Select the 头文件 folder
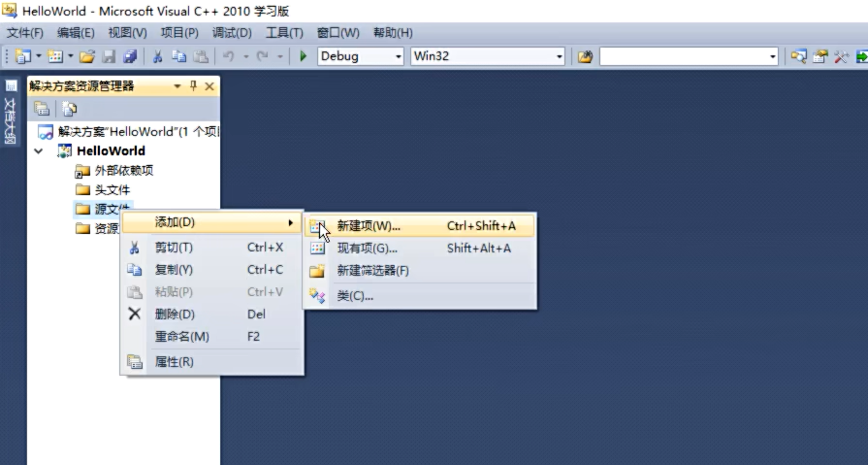 (x=103, y=190)
